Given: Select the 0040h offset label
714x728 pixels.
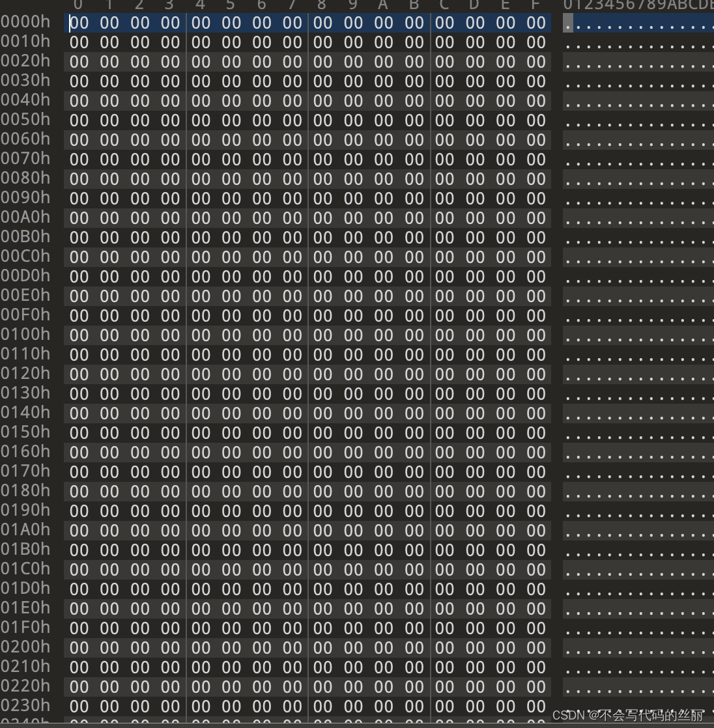Looking at the screenshot, I should tap(25, 100).
